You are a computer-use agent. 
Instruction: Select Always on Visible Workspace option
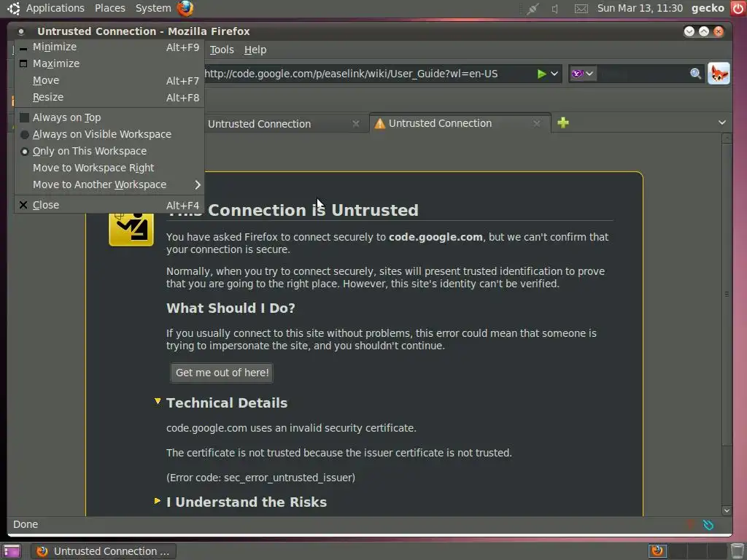coord(109,135)
